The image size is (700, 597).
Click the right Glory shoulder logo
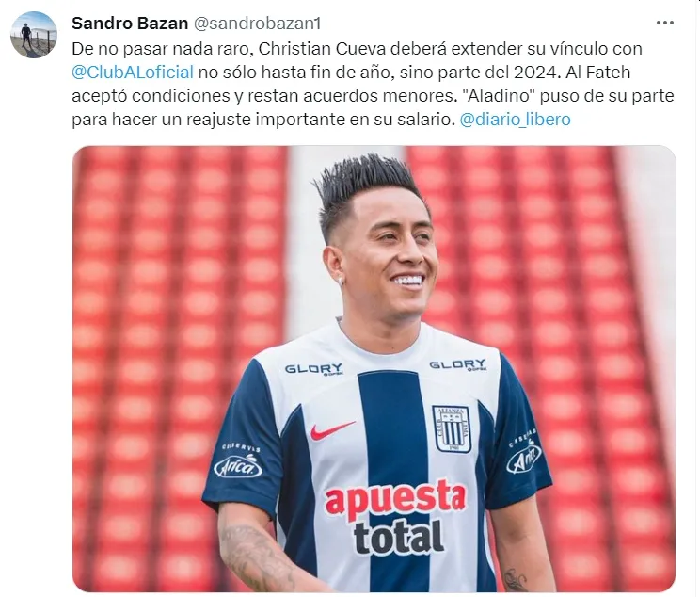(x=457, y=364)
